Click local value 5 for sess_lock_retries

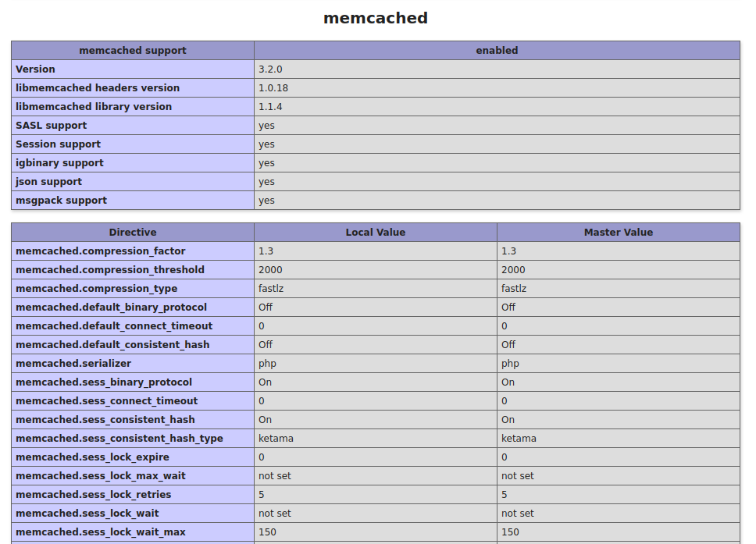point(262,496)
